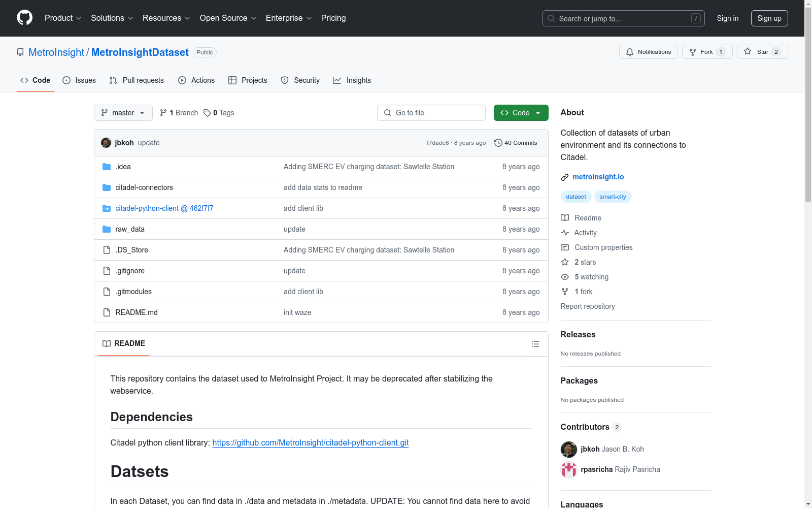Click the jbkoh contributor avatar
The width and height of the screenshot is (812, 508).
tap(569, 449)
